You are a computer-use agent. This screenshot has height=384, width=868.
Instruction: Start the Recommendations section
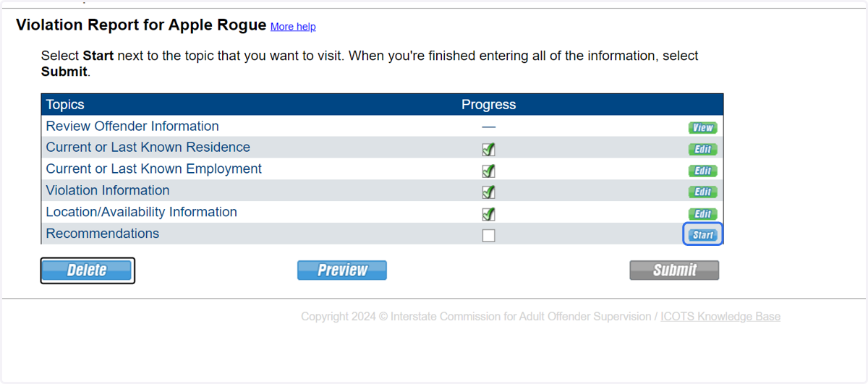pyautogui.click(x=702, y=235)
